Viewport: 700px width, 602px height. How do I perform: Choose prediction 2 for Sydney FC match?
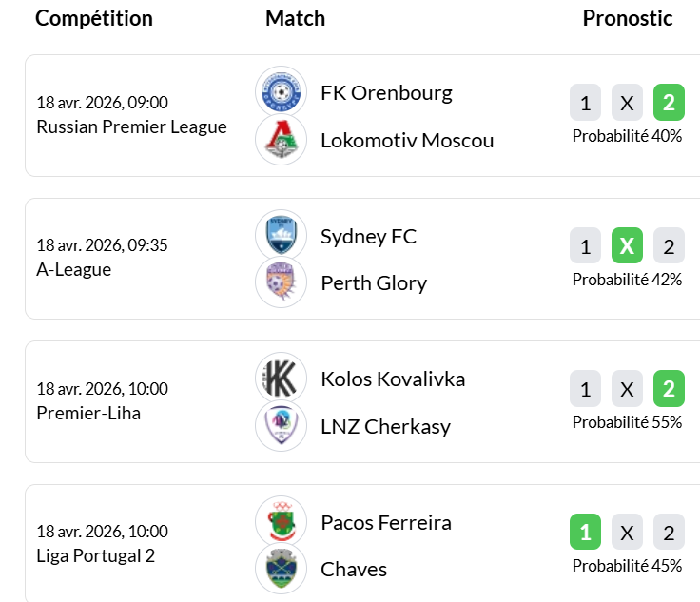pyautogui.click(x=669, y=246)
